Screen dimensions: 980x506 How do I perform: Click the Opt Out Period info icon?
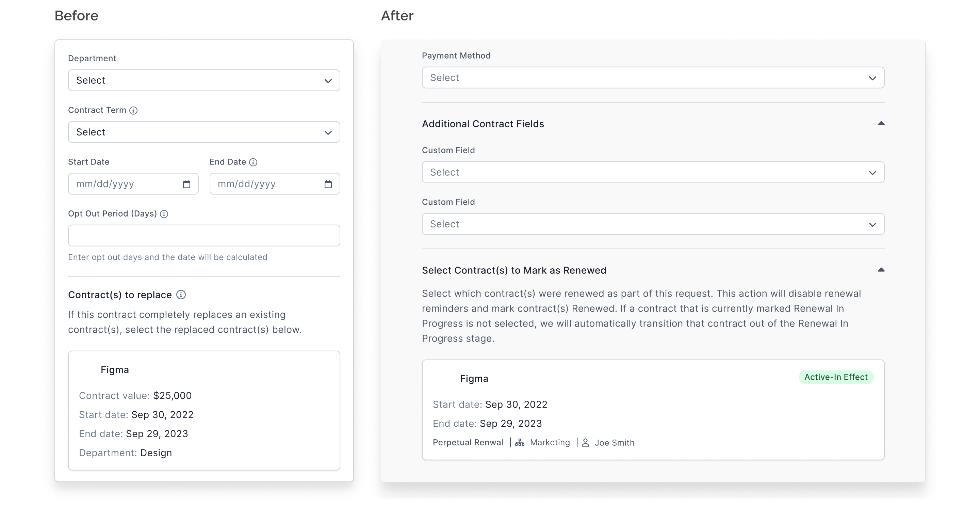[x=164, y=214]
